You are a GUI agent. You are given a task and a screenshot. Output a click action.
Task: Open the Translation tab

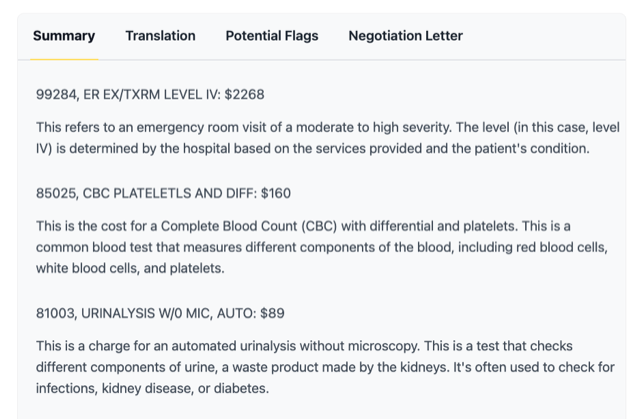click(160, 36)
